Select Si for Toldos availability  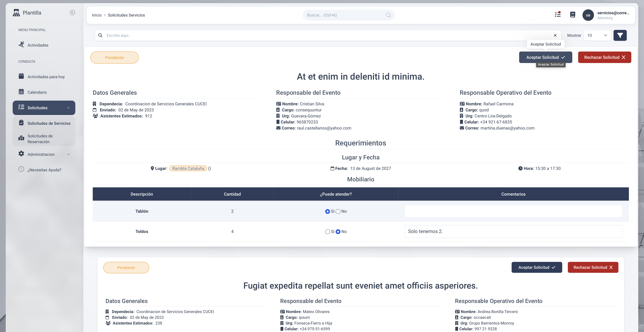click(327, 232)
